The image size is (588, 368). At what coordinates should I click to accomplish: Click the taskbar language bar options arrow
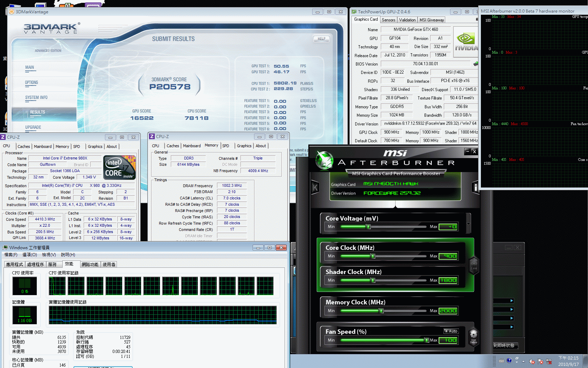click(517, 363)
